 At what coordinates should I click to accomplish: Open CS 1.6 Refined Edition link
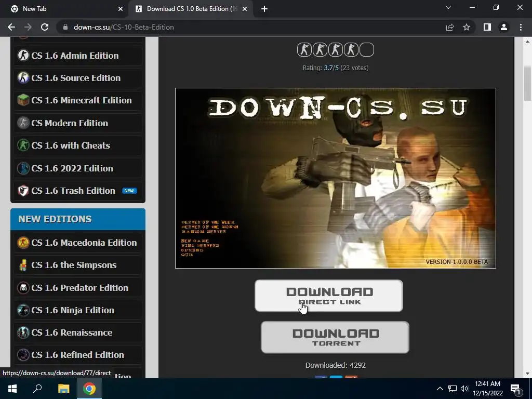pos(78,355)
